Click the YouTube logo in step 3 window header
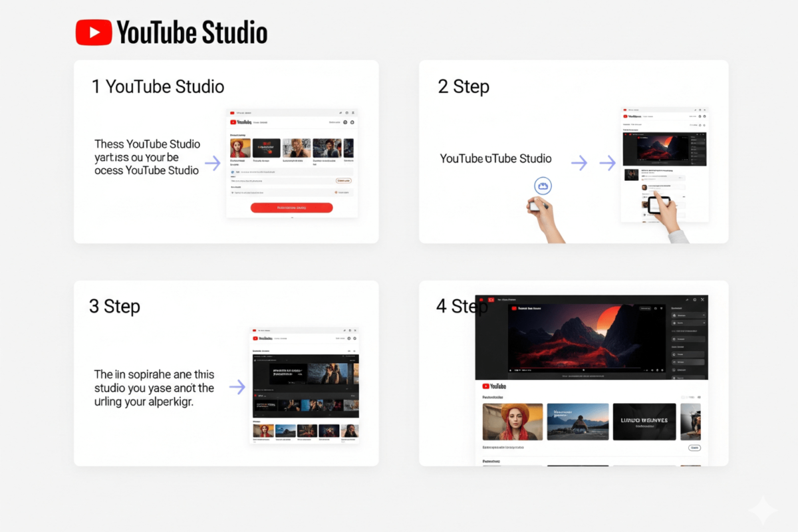The width and height of the screenshot is (798, 532). coord(263,338)
